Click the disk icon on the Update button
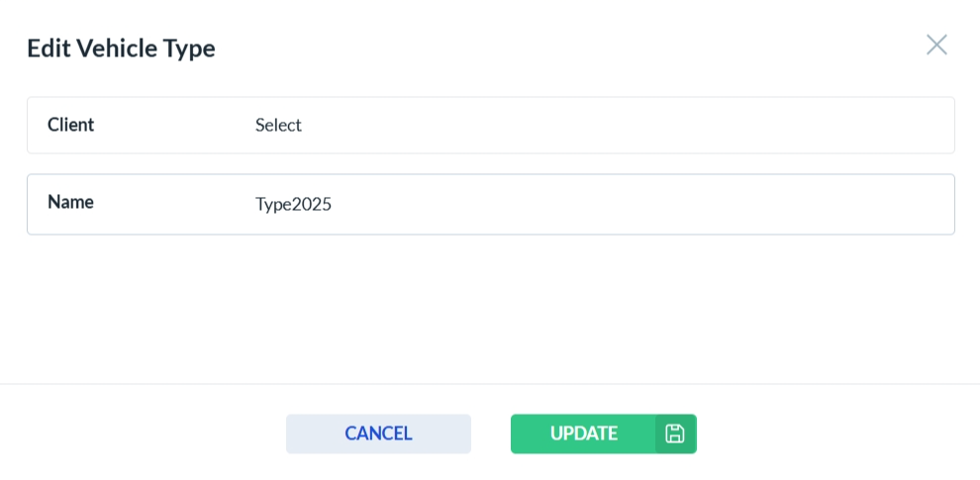The height and width of the screenshot is (480, 980). (x=675, y=433)
